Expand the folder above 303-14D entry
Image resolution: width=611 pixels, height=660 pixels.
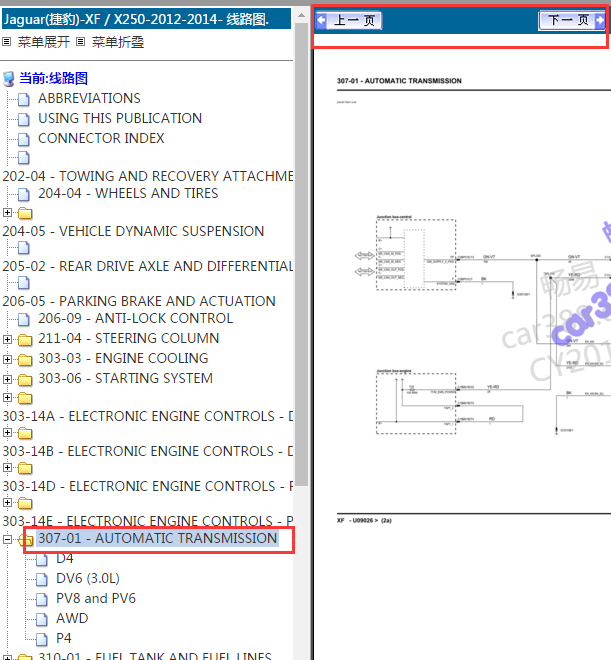(x=7, y=467)
